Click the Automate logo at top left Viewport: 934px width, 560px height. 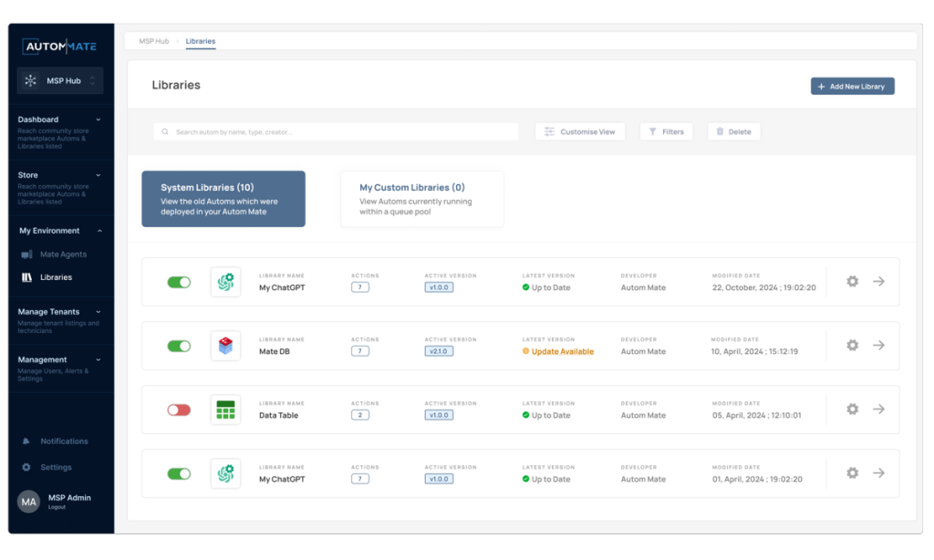click(60, 46)
